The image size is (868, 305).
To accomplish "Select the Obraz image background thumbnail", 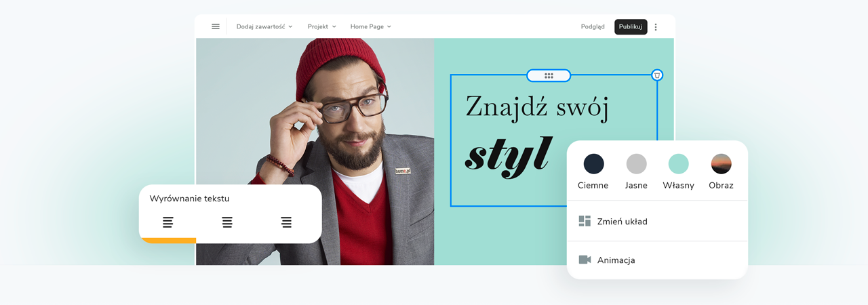I will pos(722,164).
